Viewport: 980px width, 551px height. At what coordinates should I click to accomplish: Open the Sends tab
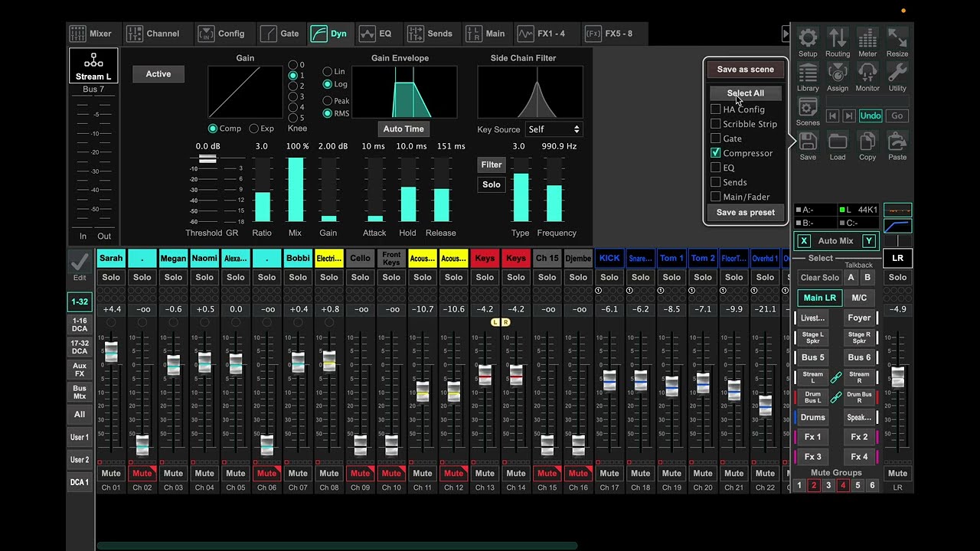click(430, 34)
